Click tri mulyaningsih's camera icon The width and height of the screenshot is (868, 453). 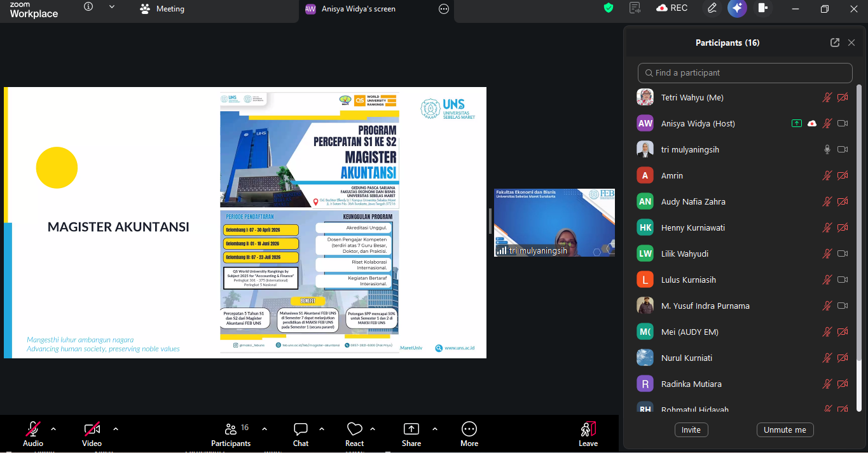click(x=843, y=149)
